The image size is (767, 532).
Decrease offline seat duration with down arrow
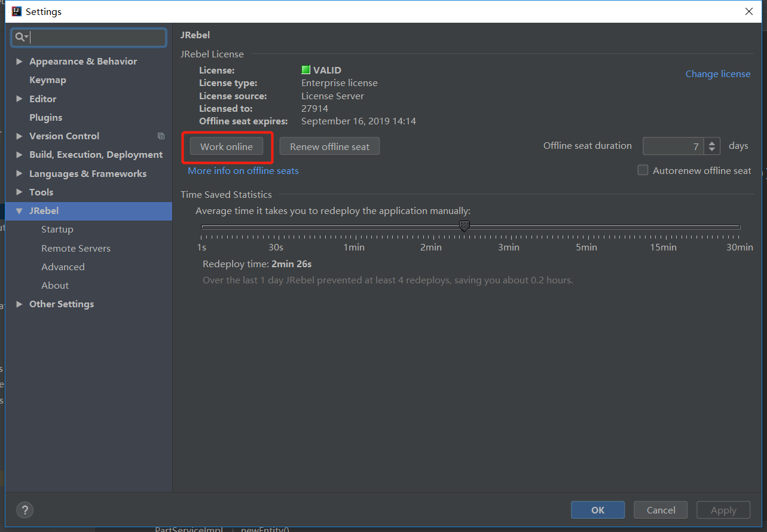[711, 150]
